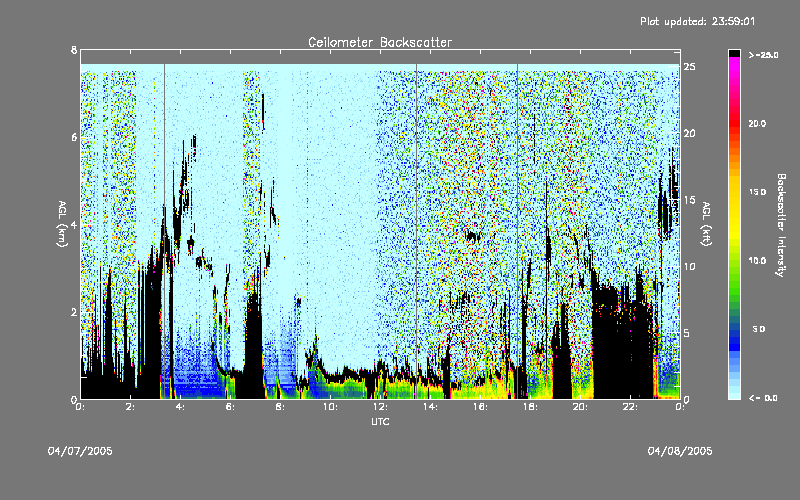Click the '2:' hour tick on time axis

(x=130, y=407)
